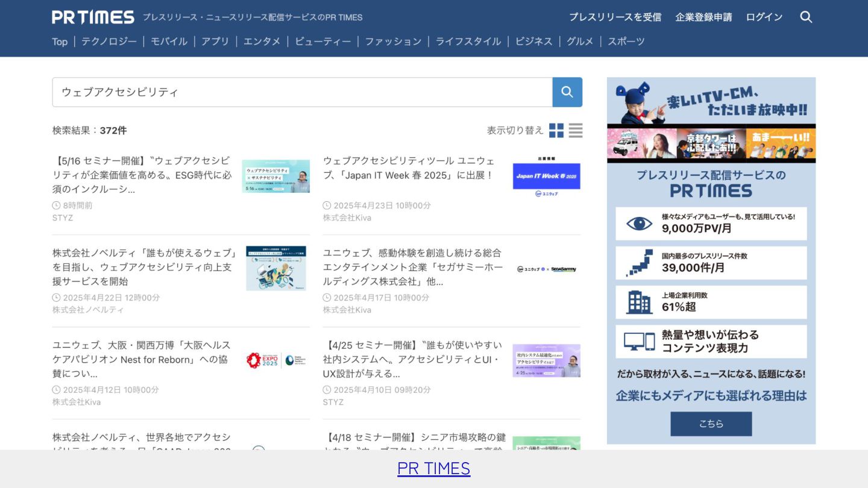The width and height of the screenshot is (868, 488).
Task: Click the TV-CM banner image in the sidebar
Action: click(x=711, y=120)
